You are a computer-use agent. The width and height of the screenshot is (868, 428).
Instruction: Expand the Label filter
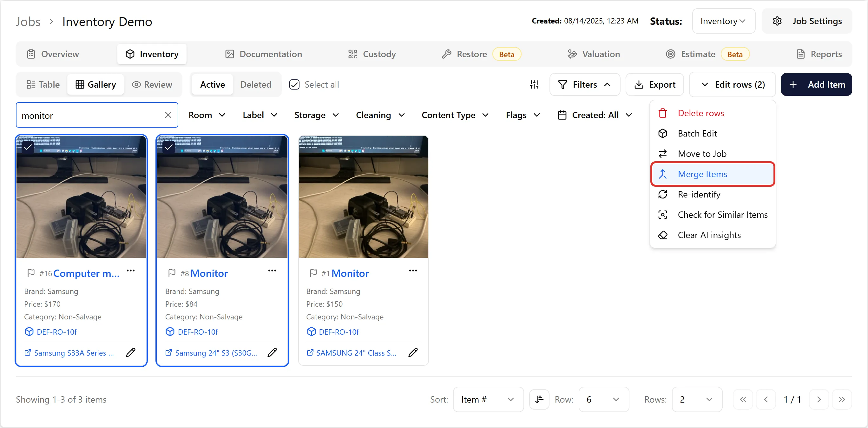tap(260, 115)
